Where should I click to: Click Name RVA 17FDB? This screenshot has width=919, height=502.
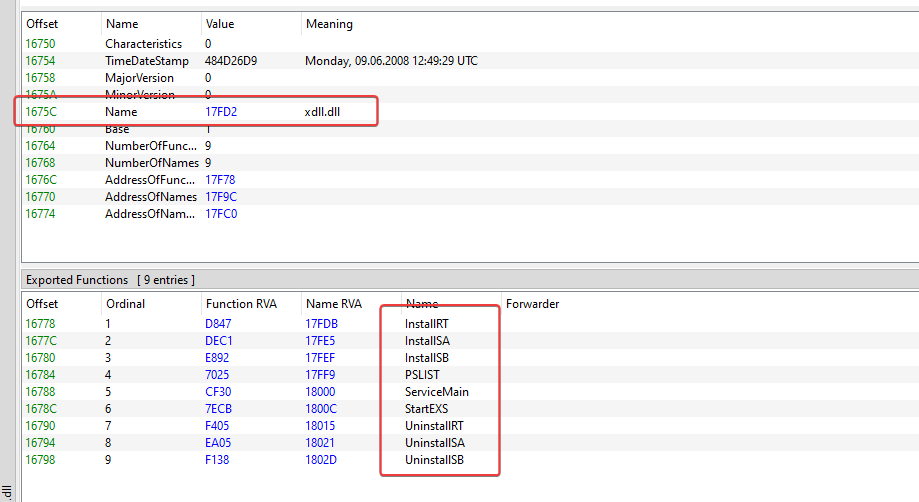coord(321,324)
